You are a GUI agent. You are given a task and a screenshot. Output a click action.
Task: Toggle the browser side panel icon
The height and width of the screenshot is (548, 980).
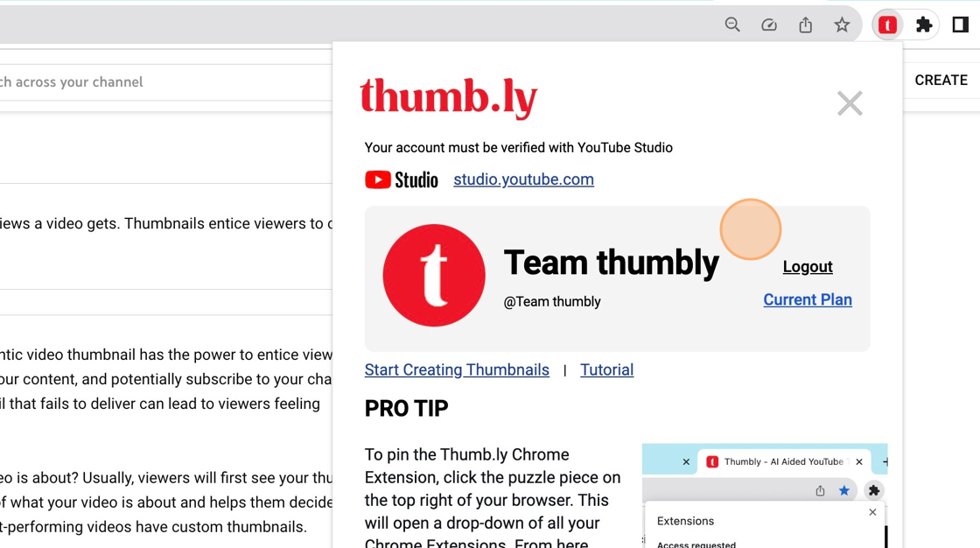pos(960,25)
